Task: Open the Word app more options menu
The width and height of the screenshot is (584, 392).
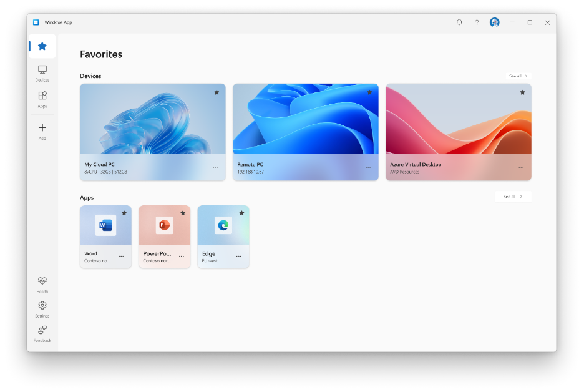Action: [x=121, y=257]
